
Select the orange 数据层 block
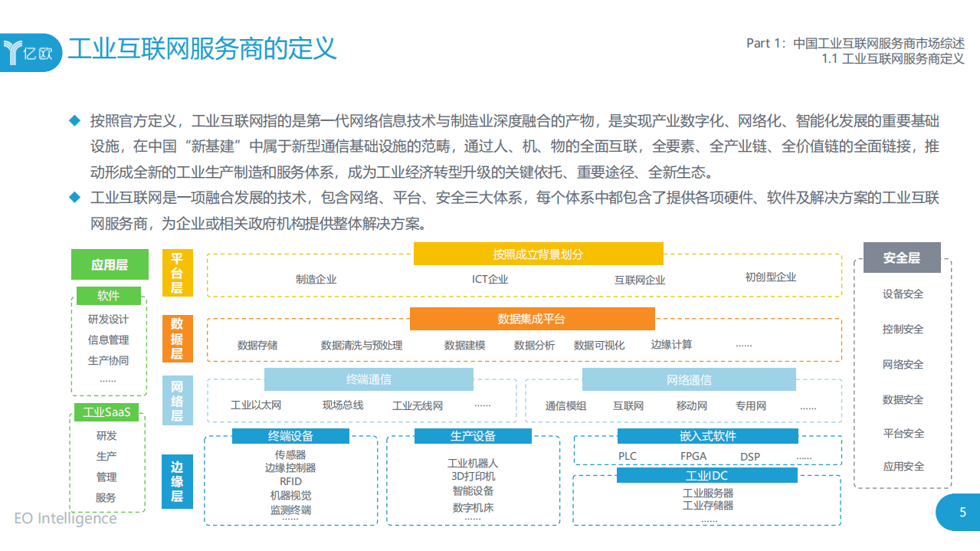tap(177, 338)
